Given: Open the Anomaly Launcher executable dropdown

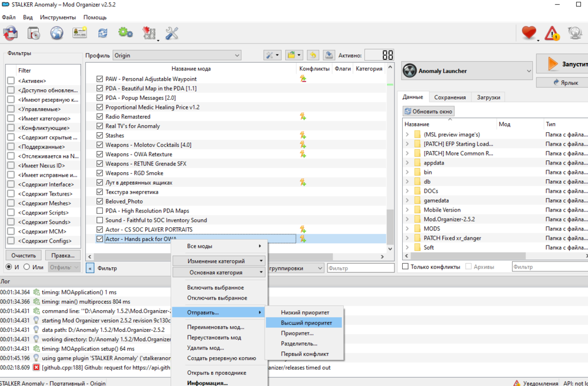Looking at the screenshot, I should coord(467,71).
